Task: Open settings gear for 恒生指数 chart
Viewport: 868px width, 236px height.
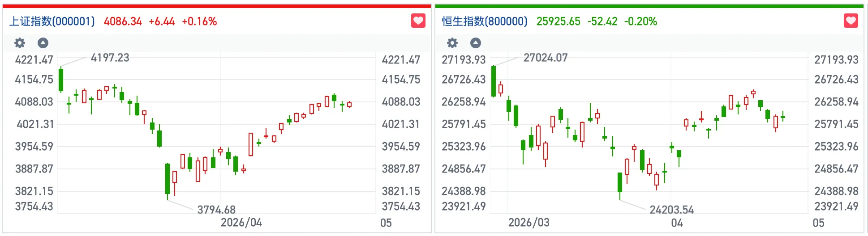Action: (x=452, y=43)
